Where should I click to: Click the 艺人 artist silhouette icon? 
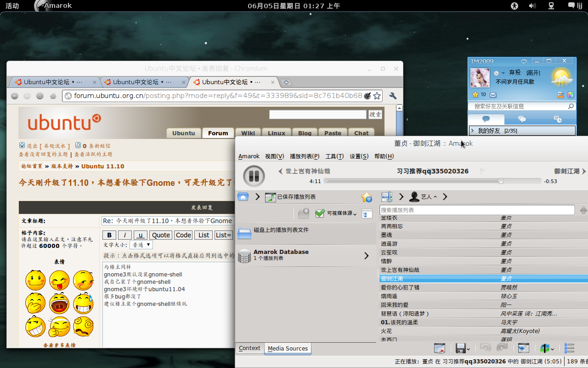[414, 197]
